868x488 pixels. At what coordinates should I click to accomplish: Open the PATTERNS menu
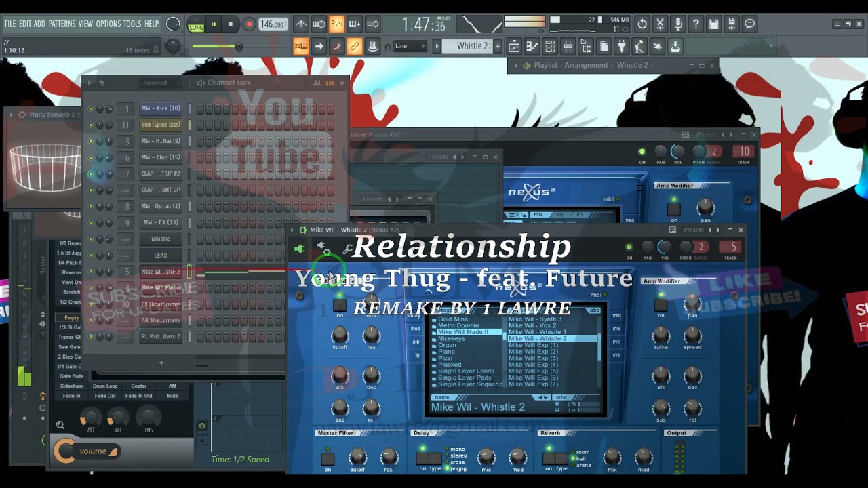(62, 24)
